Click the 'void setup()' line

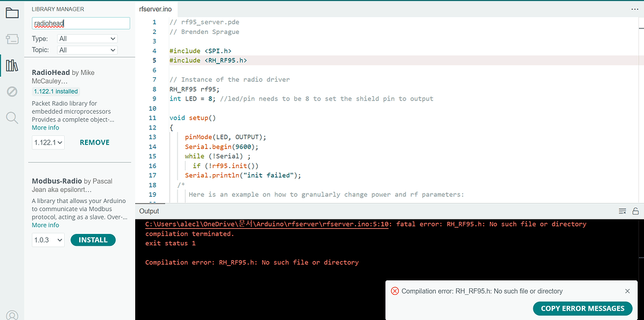(192, 118)
